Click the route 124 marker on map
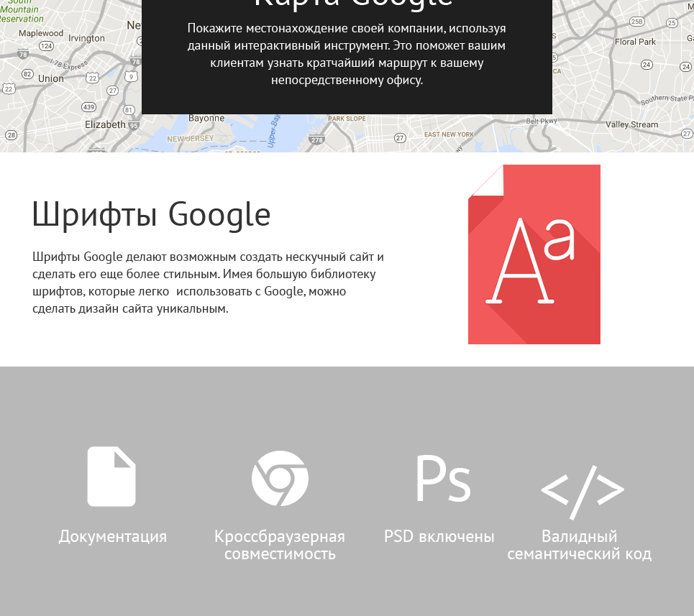Screen dimensions: 694x616 pos(47,45)
